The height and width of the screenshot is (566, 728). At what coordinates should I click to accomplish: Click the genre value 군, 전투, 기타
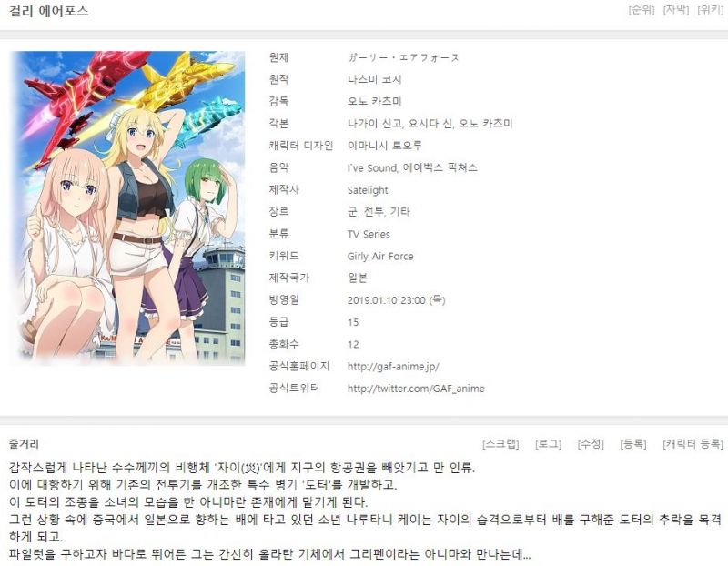coord(379,212)
